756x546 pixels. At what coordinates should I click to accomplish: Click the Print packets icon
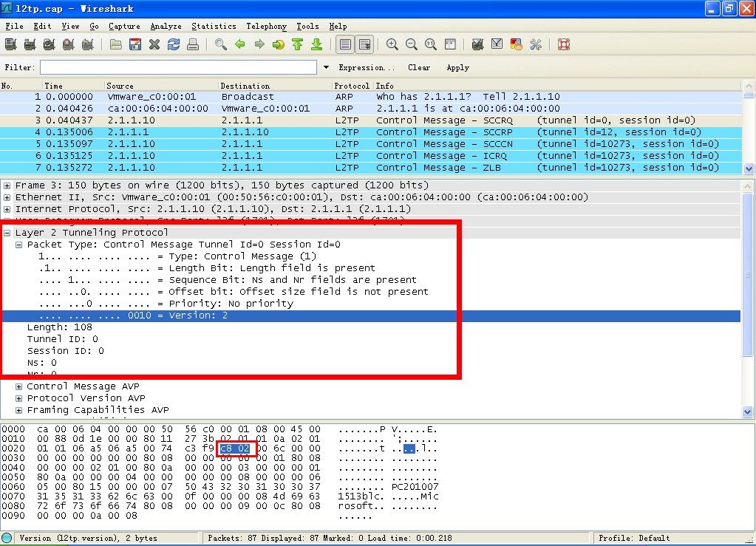tap(193, 45)
